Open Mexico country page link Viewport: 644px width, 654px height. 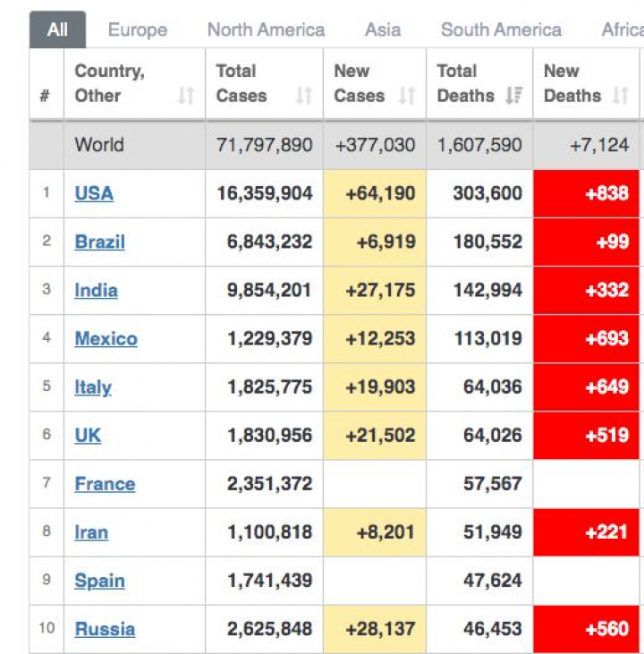106,338
